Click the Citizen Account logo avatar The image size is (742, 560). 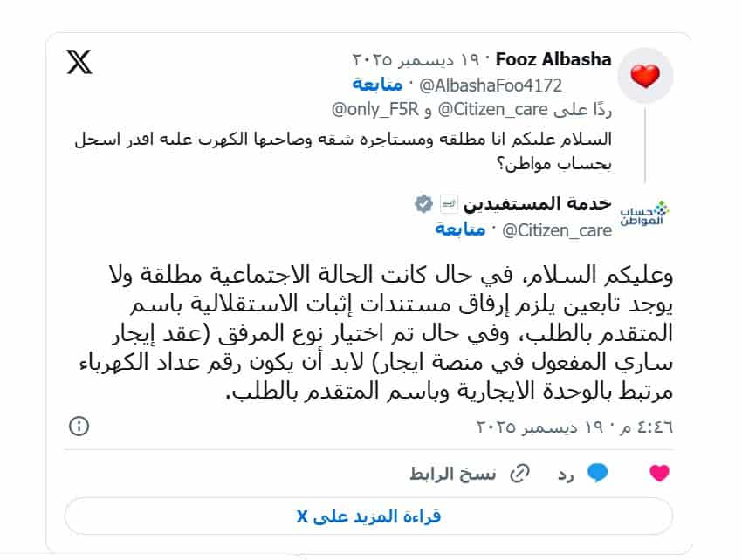point(642,214)
